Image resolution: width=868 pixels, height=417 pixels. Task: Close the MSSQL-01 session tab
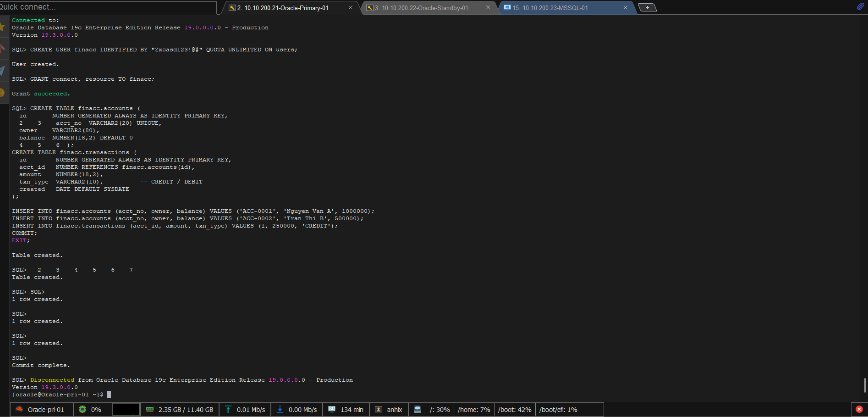(626, 8)
